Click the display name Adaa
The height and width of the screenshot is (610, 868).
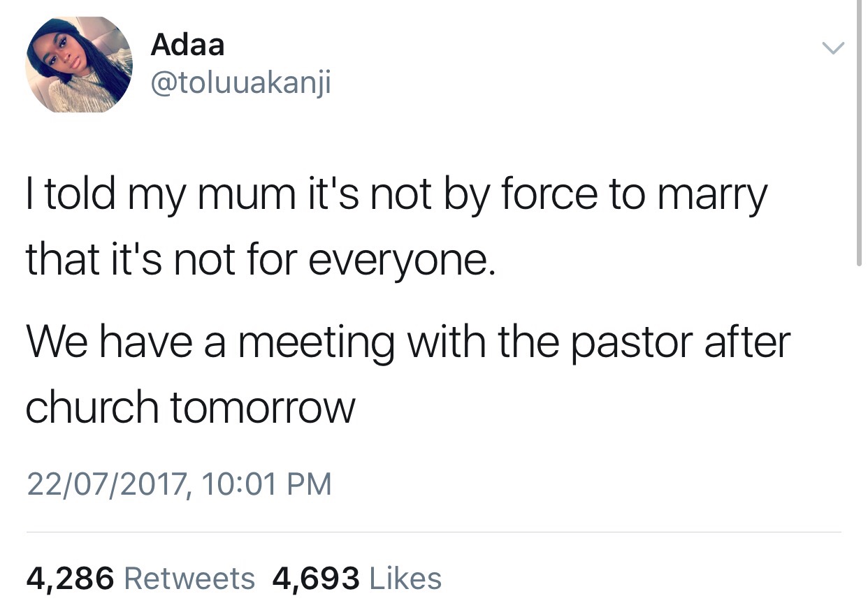pyautogui.click(x=187, y=46)
